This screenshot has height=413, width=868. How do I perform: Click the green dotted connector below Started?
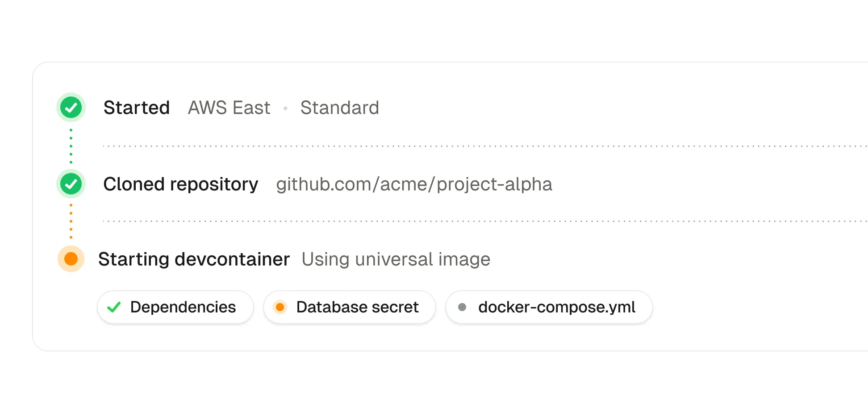pos(71,146)
